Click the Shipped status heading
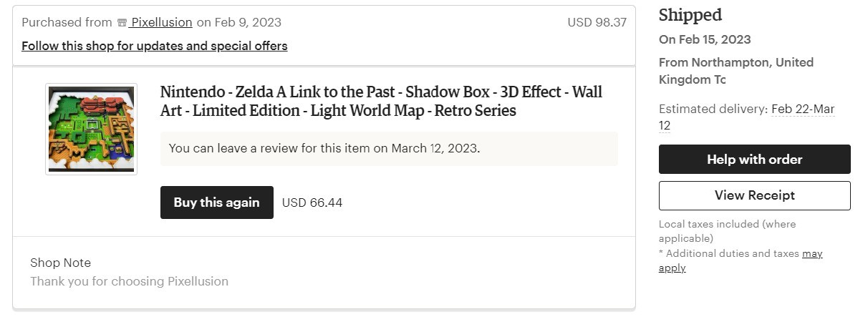This screenshot has width=868, height=322. 690,15
